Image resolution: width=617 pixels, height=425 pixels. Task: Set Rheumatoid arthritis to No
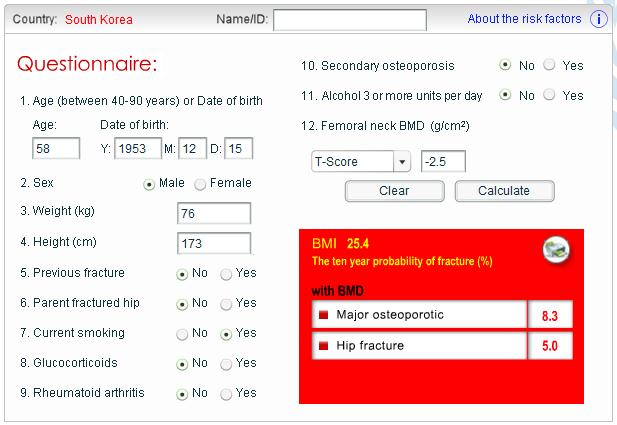coord(182,394)
